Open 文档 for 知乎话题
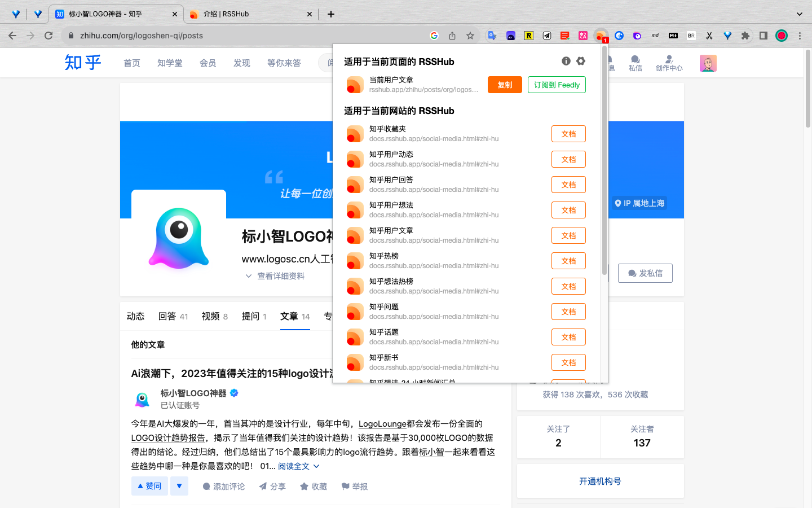 click(x=568, y=337)
